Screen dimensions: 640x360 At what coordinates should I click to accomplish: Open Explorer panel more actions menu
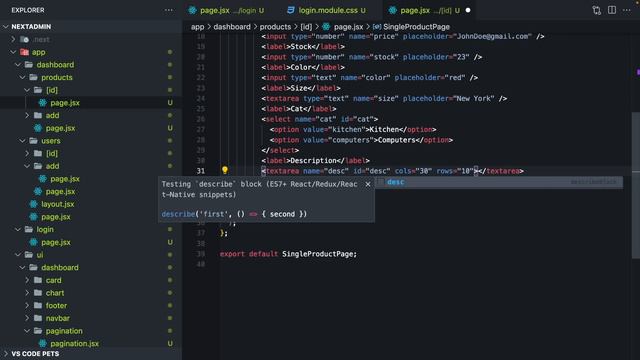169,10
